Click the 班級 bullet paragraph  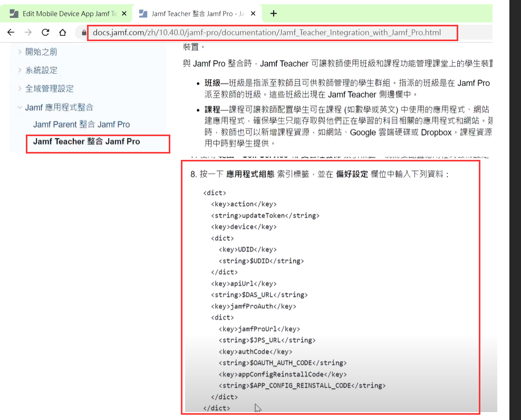click(x=347, y=89)
